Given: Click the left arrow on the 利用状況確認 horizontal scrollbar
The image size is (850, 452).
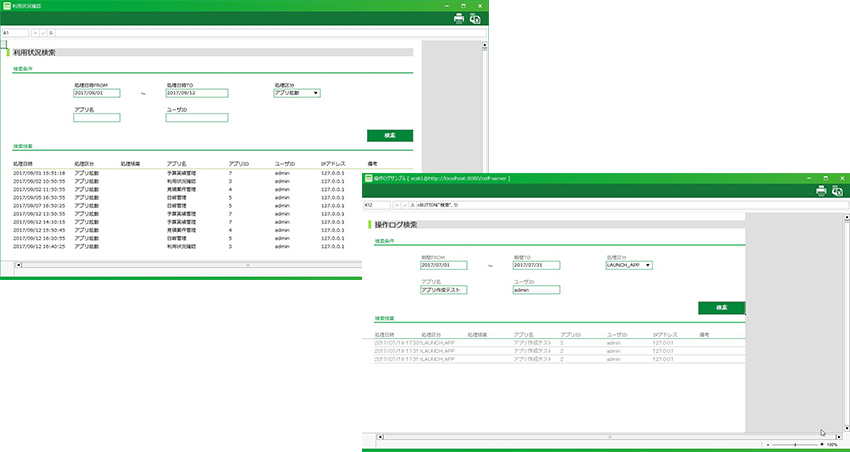Looking at the screenshot, I should coord(18,265).
